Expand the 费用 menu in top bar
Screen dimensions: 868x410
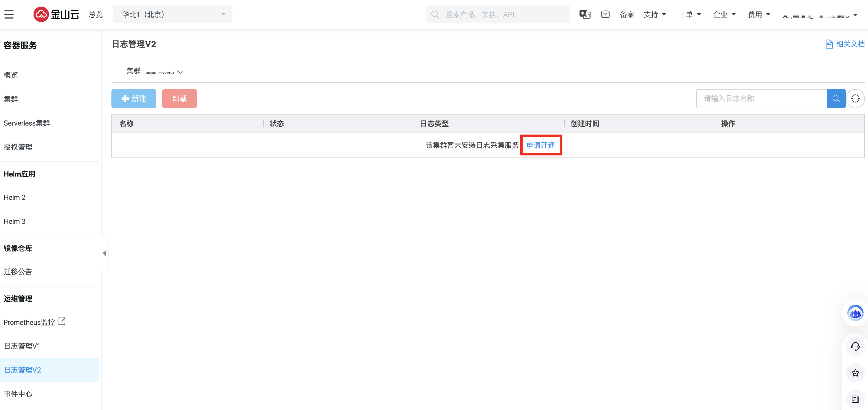pyautogui.click(x=759, y=14)
